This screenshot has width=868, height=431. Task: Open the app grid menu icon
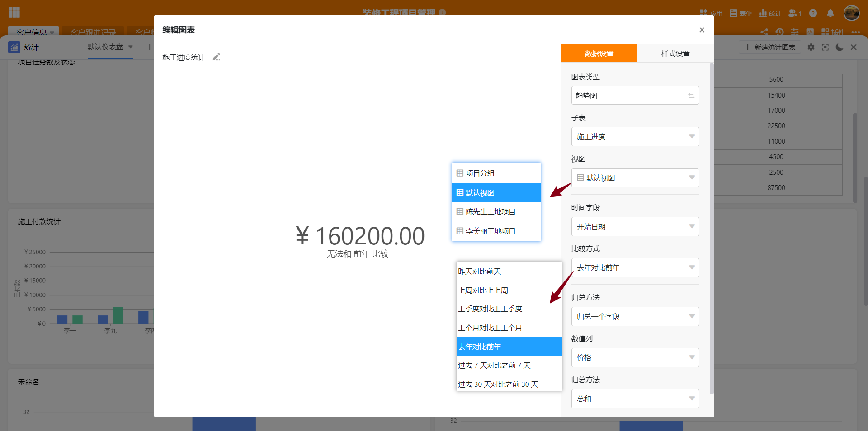pos(14,12)
